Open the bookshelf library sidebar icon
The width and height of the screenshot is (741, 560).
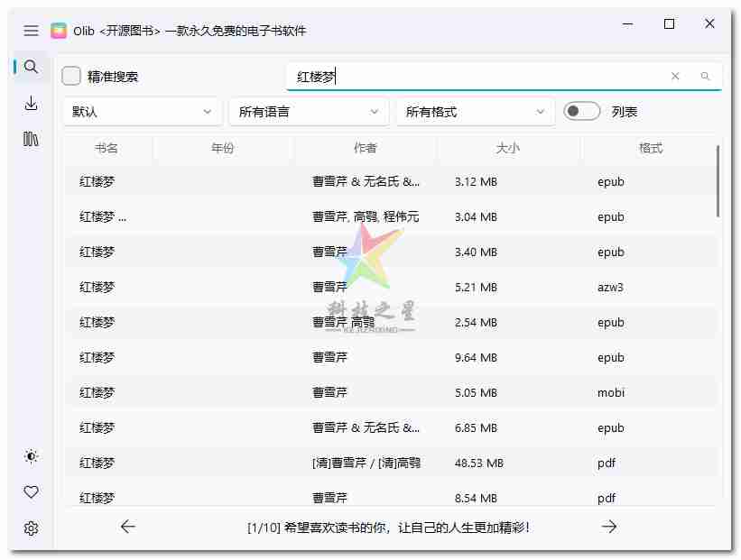(31, 139)
